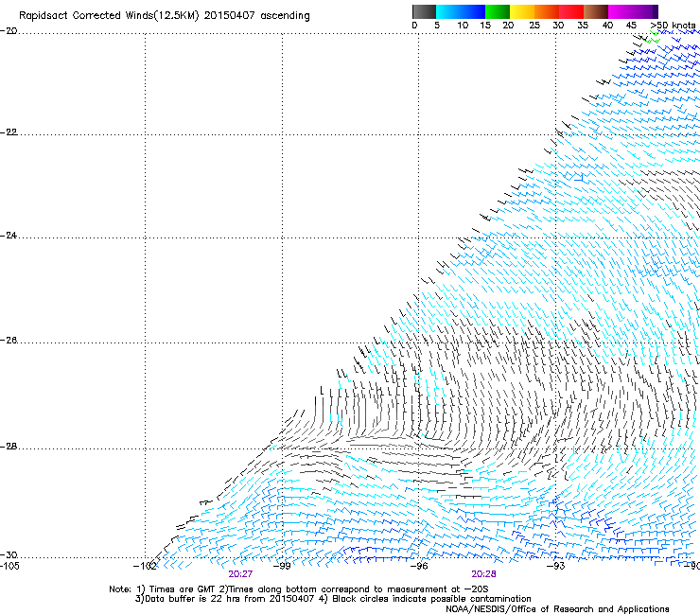
Task: Click the -105 longitude axis label
Action: tap(9, 566)
